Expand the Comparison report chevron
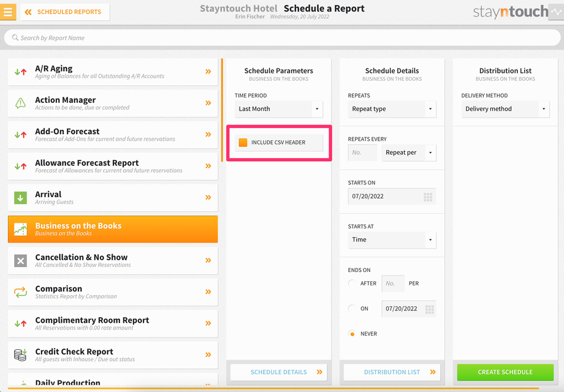Image resolution: width=564 pixels, height=392 pixels. pos(208,292)
